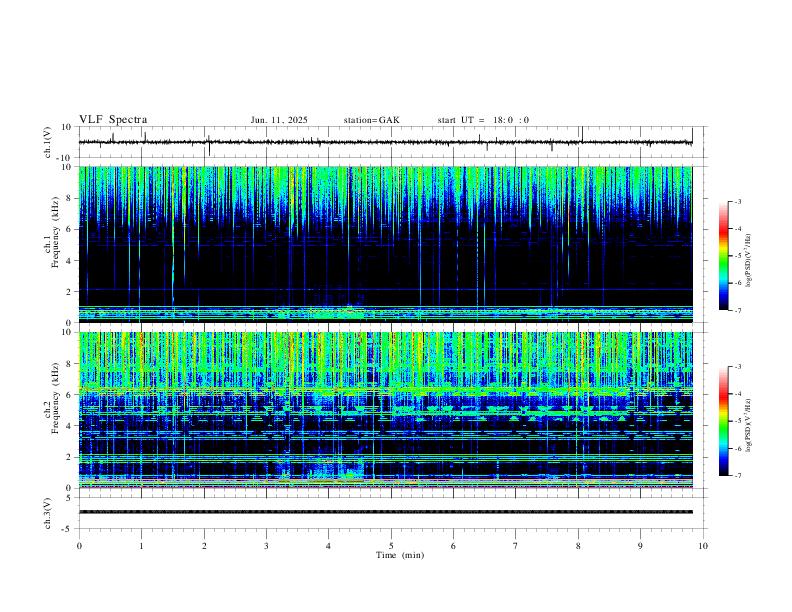Click the upper colorbar's log(PSD) label
The height and width of the screenshot is (612, 792).
[x=748, y=261]
